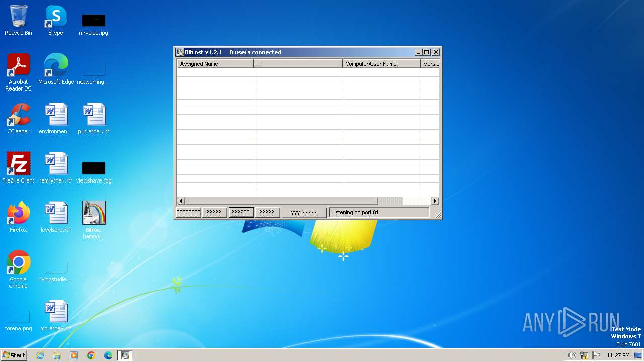Select the networking... desktop file
Viewport: 644px width, 362px height.
94,73
